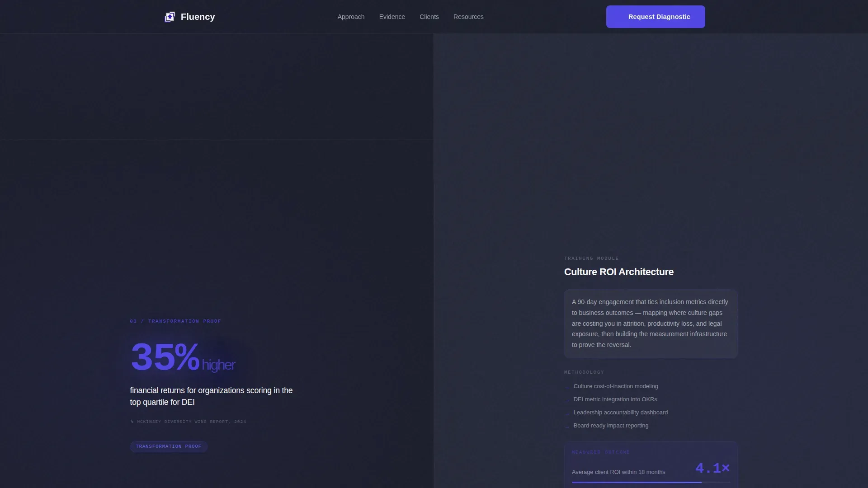Click the "03 / TRANSFORMATION PROOF" label
The height and width of the screenshot is (488, 868).
[175, 321]
